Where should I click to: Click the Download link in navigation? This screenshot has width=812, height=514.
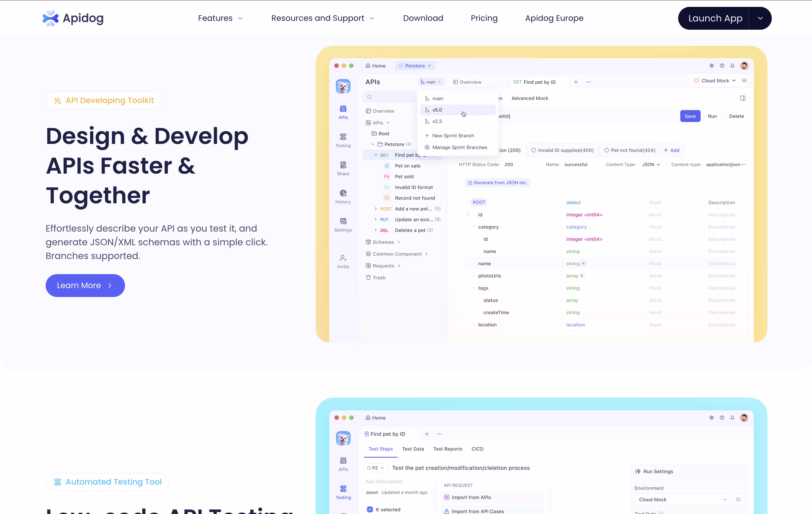pyautogui.click(x=423, y=18)
